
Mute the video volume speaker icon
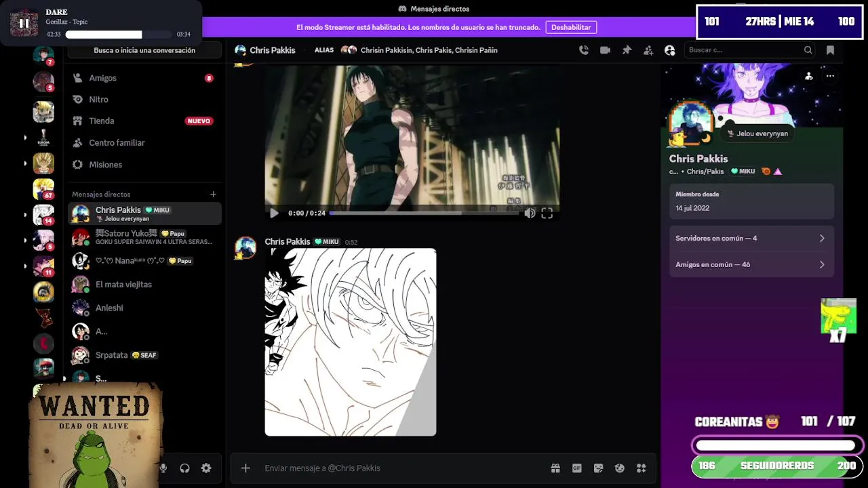point(530,213)
